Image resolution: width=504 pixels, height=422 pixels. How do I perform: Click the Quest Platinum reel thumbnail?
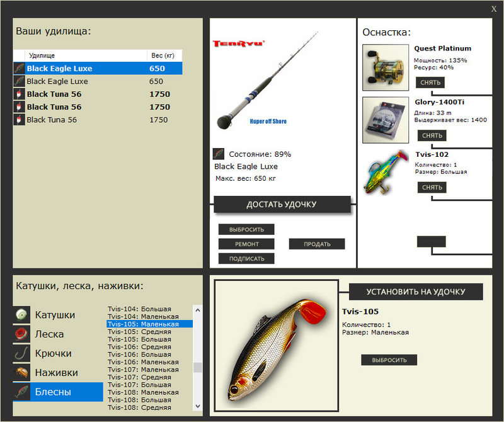click(386, 67)
